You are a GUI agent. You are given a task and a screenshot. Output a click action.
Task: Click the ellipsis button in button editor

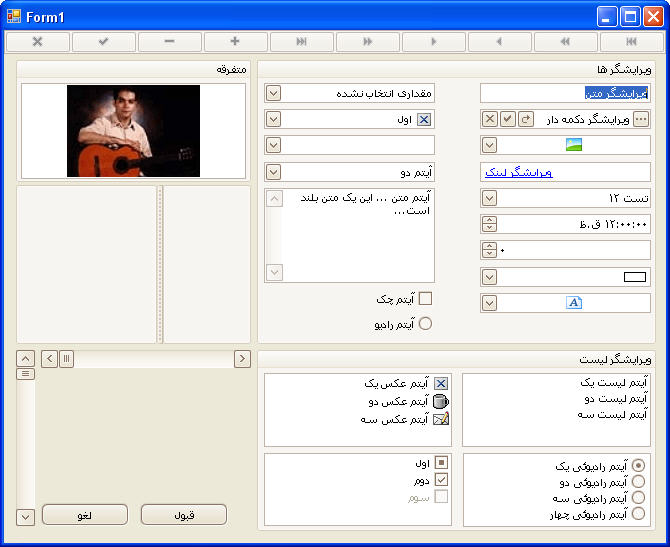pyautogui.click(x=642, y=119)
